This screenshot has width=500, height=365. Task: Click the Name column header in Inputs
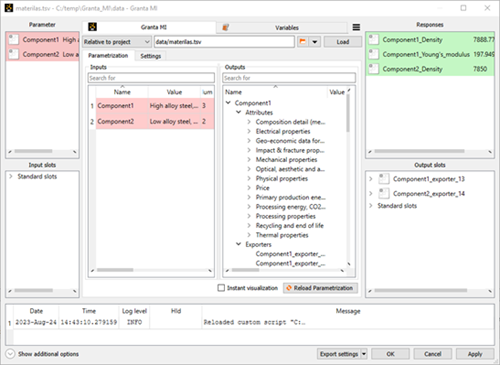pyautogui.click(x=122, y=92)
